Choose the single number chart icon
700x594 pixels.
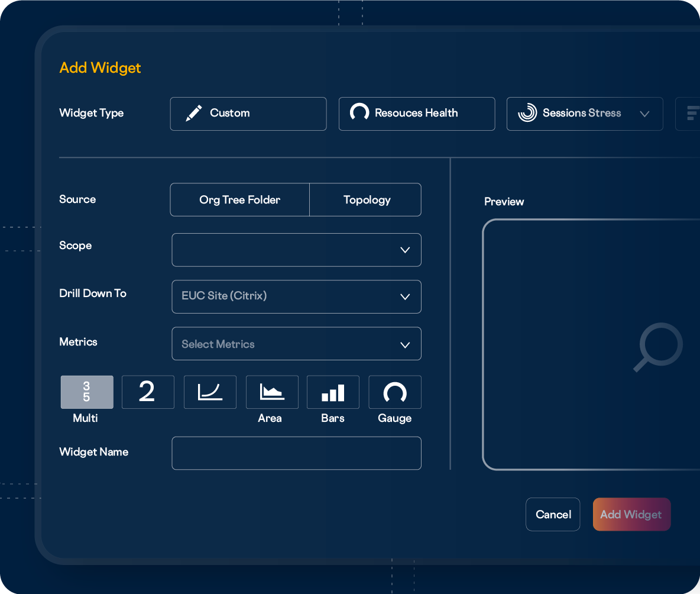pos(148,392)
